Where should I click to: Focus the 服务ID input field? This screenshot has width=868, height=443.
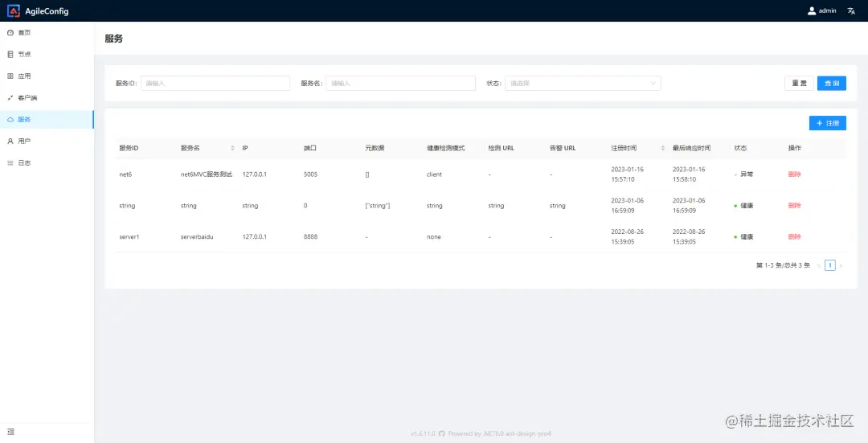[215, 83]
